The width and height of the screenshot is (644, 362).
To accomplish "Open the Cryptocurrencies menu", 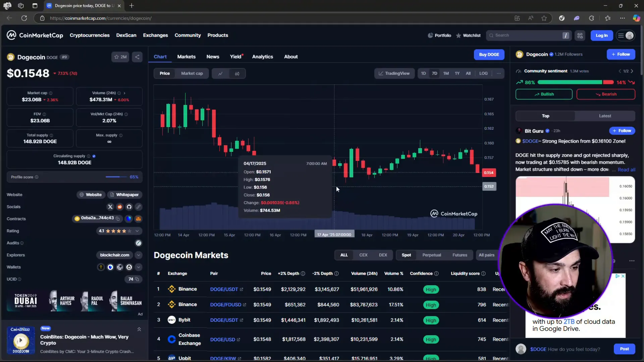I will click(x=90, y=35).
